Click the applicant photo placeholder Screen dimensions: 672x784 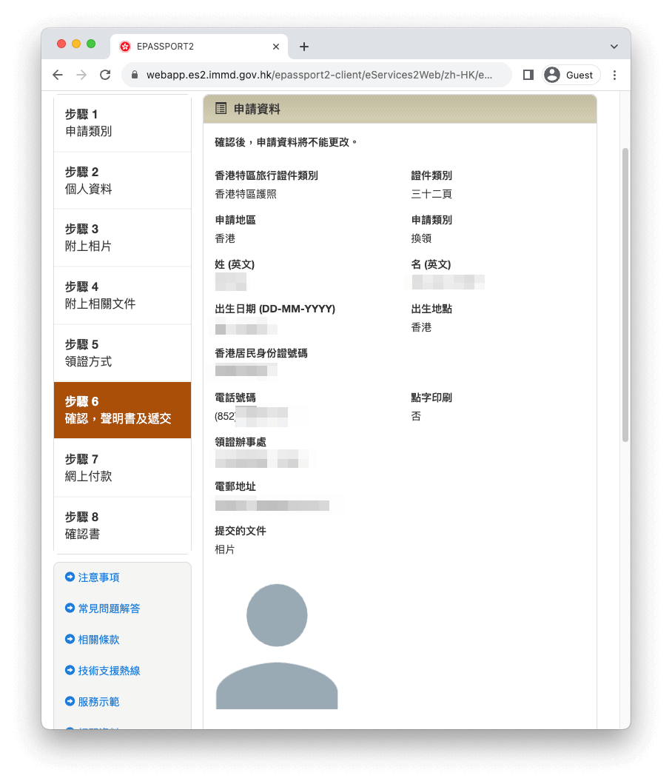click(x=277, y=646)
